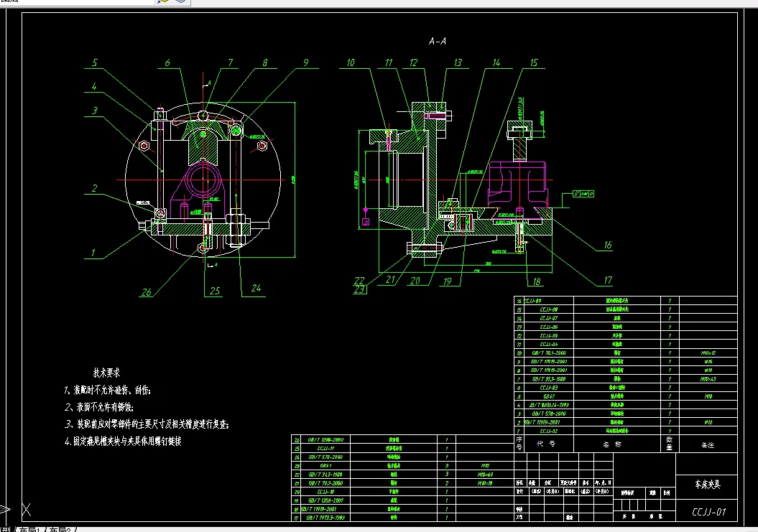Select part callout number 7

click(x=231, y=62)
